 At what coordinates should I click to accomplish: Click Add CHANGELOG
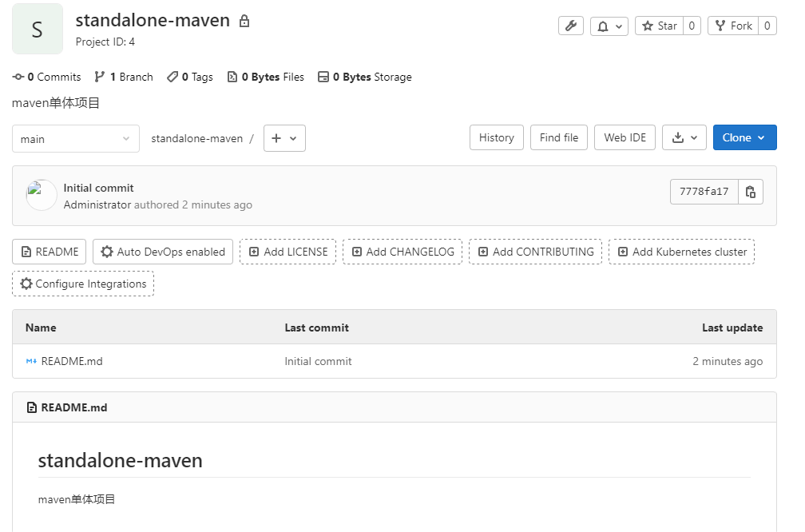(402, 252)
